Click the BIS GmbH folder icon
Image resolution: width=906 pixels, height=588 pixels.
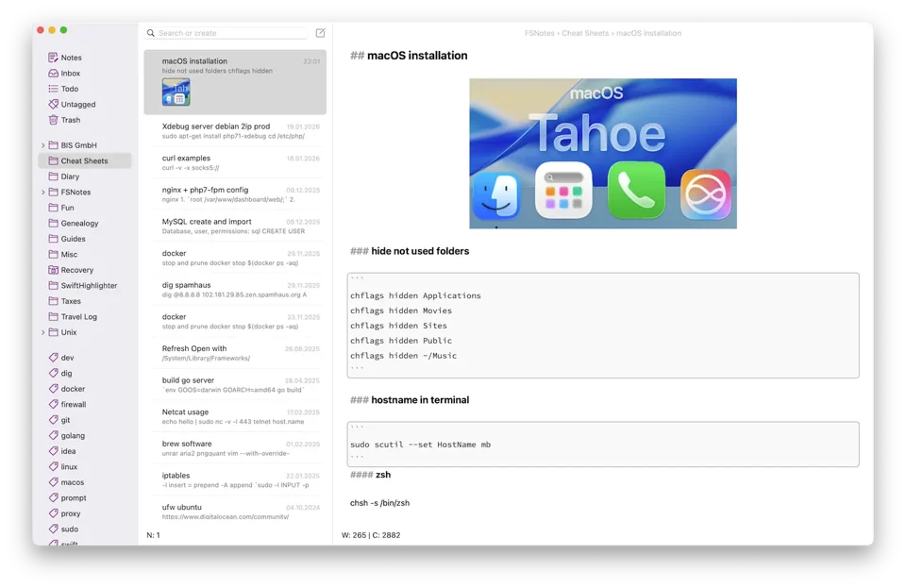click(x=53, y=145)
